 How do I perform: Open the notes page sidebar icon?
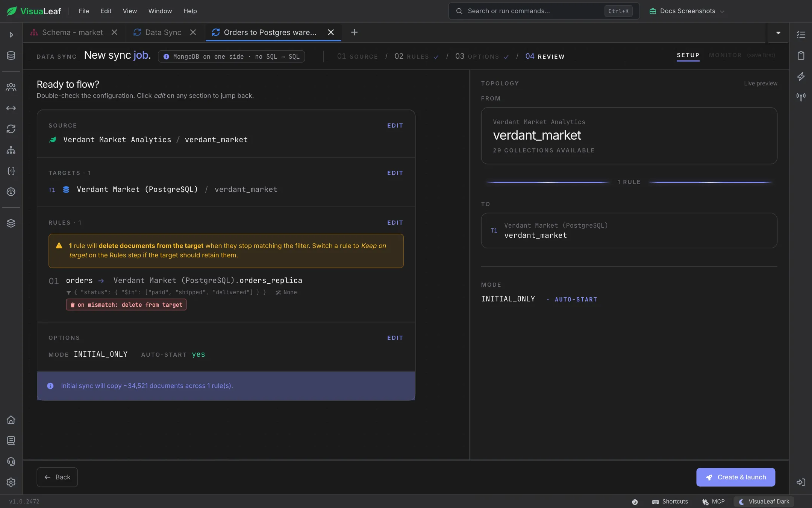coord(11,441)
